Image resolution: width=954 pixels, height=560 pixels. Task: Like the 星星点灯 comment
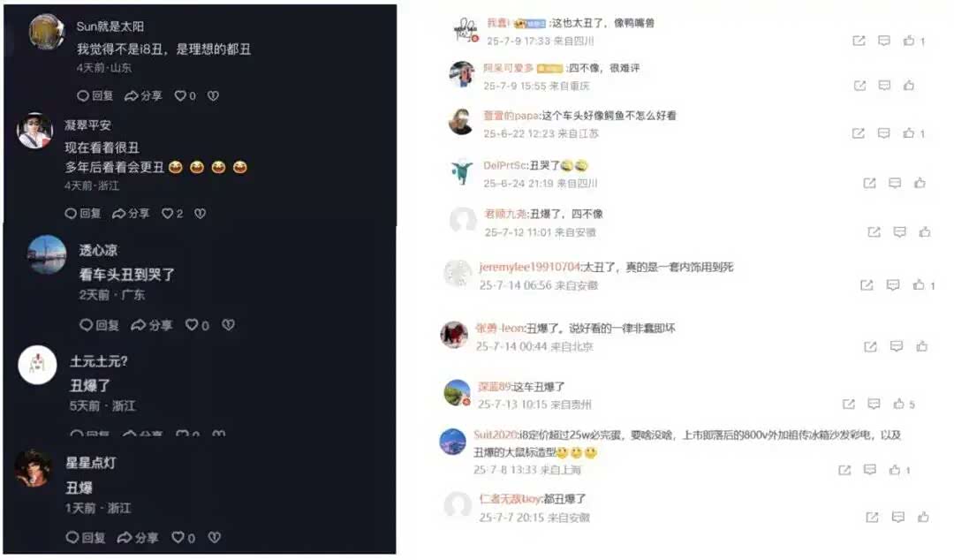[183, 538]
